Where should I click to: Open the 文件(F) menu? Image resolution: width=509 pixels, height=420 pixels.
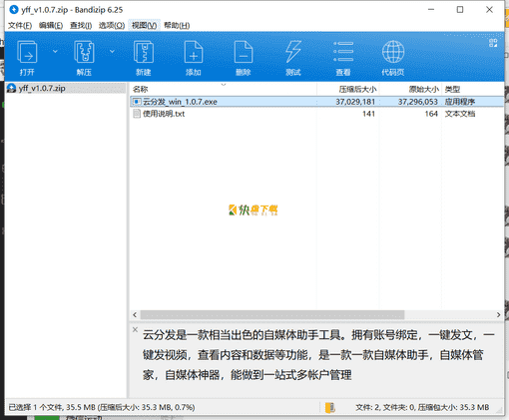[20, 26]
